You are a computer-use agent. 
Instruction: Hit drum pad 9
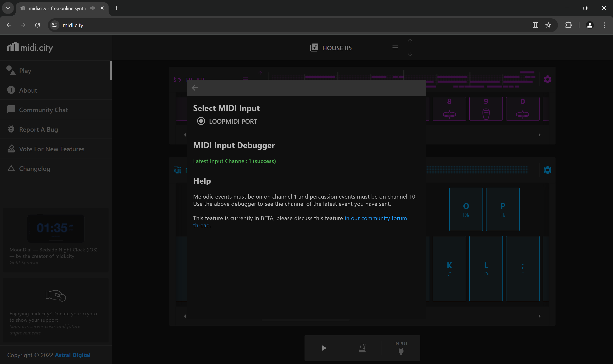tap(486, 109)
